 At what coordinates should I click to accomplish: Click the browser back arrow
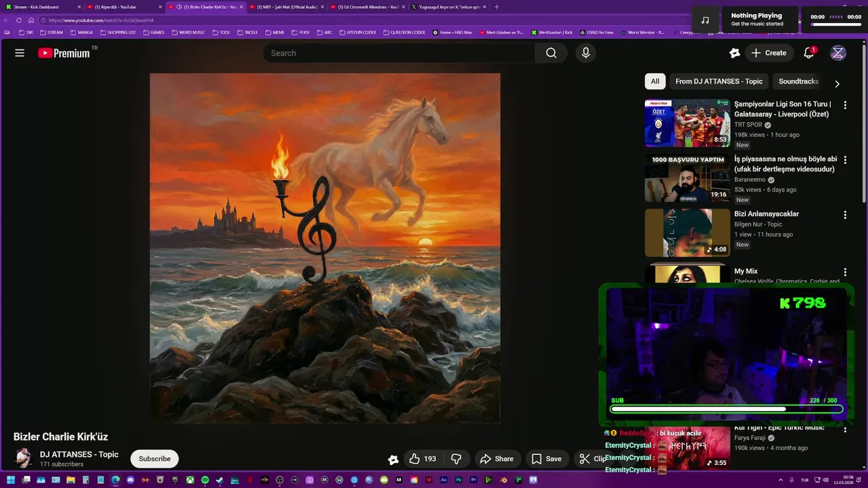(7, 20)
